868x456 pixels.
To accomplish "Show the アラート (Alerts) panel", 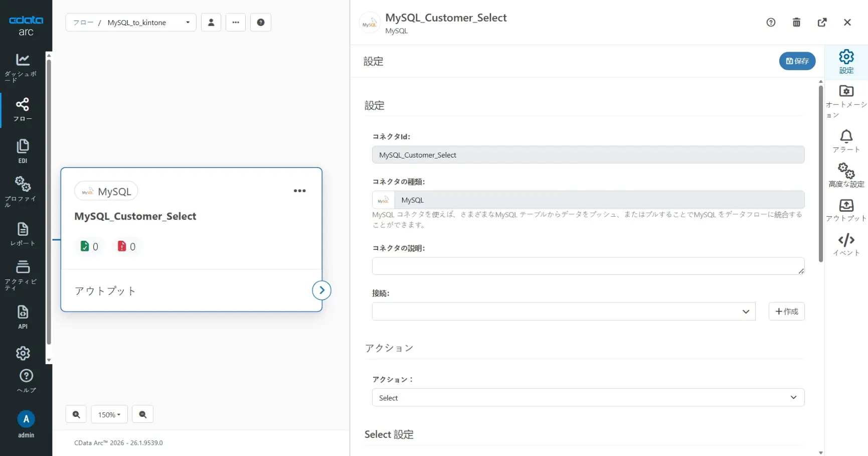I will pos(846,141).
